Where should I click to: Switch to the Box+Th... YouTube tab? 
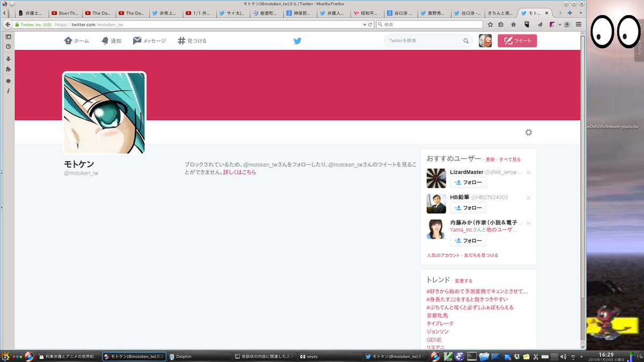click(x=66, y=12)
